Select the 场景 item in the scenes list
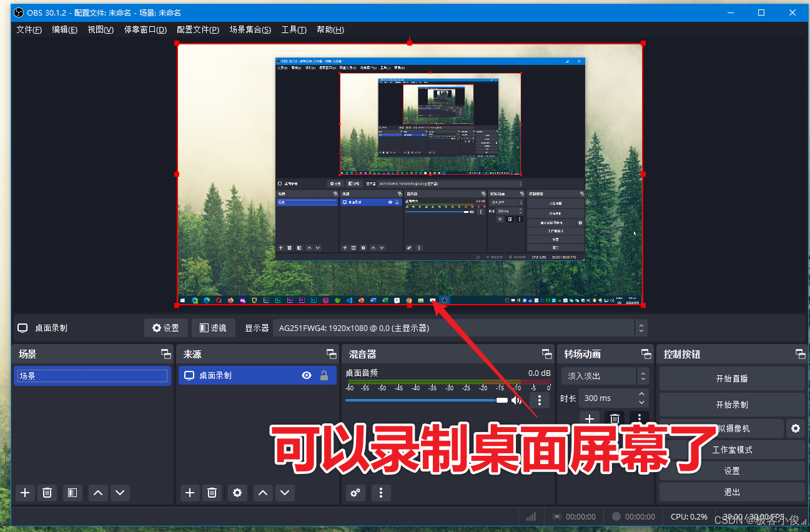The image size is (810, 532). [x=92, y=376]
